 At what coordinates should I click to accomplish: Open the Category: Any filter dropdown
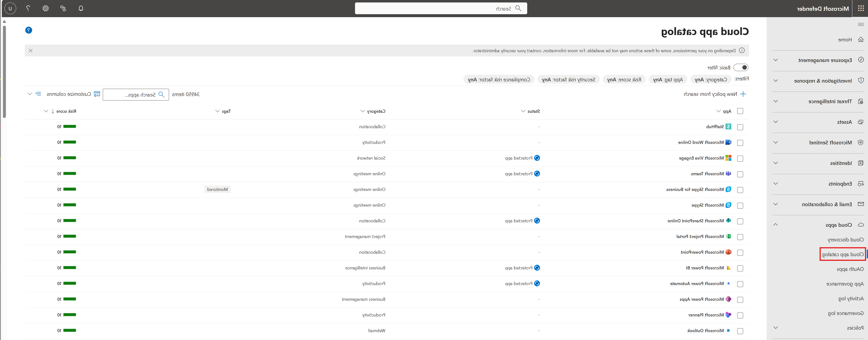pyautogui.click(x=711, y=79)
